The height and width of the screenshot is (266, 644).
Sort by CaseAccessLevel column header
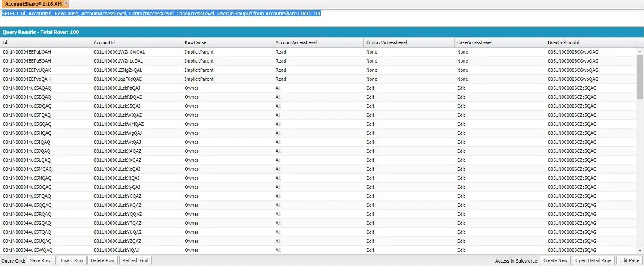(500, 42)
